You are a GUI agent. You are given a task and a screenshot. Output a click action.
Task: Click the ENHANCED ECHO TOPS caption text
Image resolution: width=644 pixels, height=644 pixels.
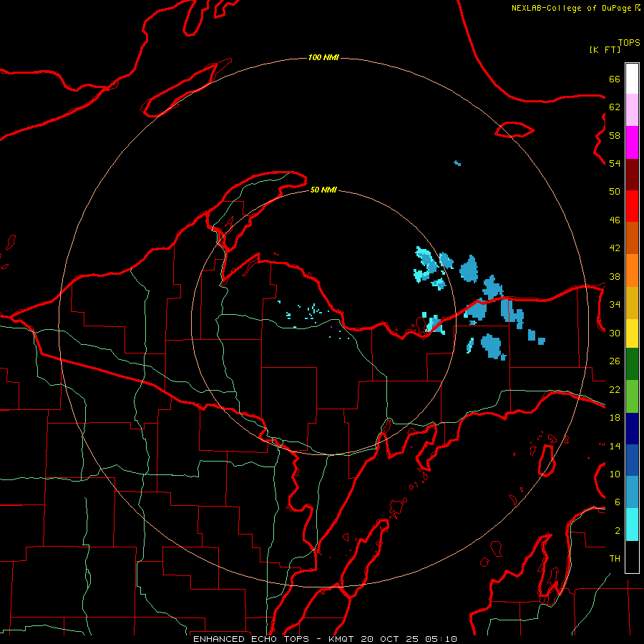(253, 639)
